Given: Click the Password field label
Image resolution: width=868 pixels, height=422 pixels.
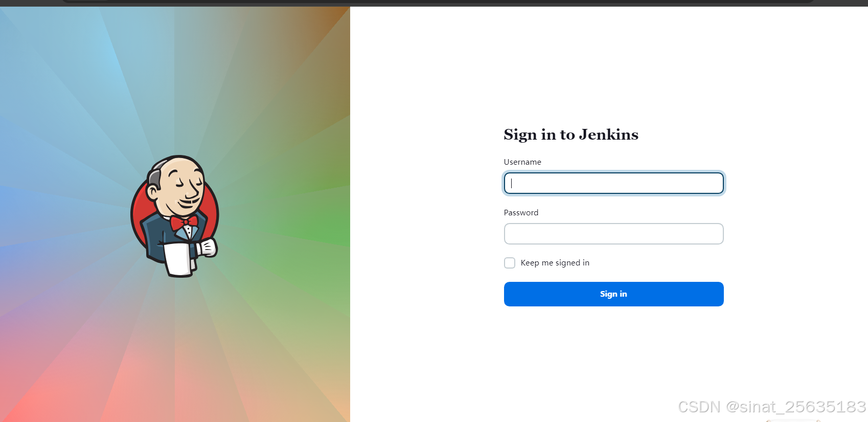Looking at the screenshot, I should tap(521, 213).
